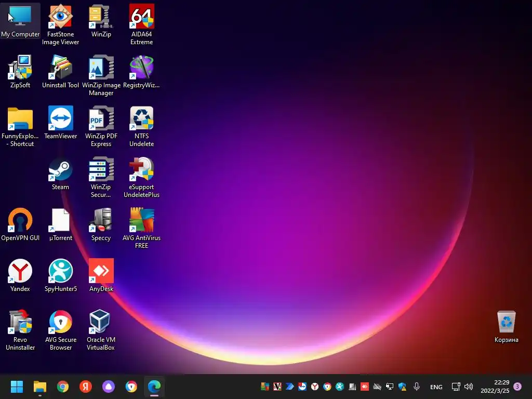Select the WinZip Secur... desktop icon
This screenshot has height=399, width=532.
[x=101, y=177]
